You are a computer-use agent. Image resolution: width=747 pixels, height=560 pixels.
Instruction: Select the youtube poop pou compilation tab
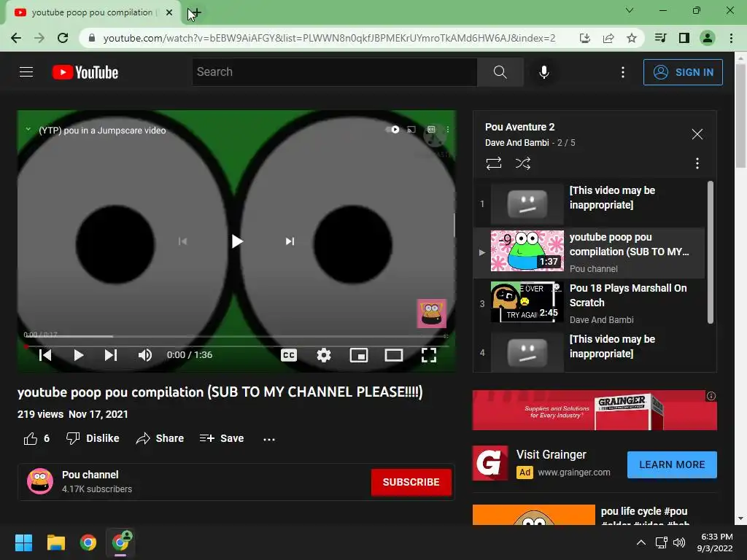coord(92,12)
